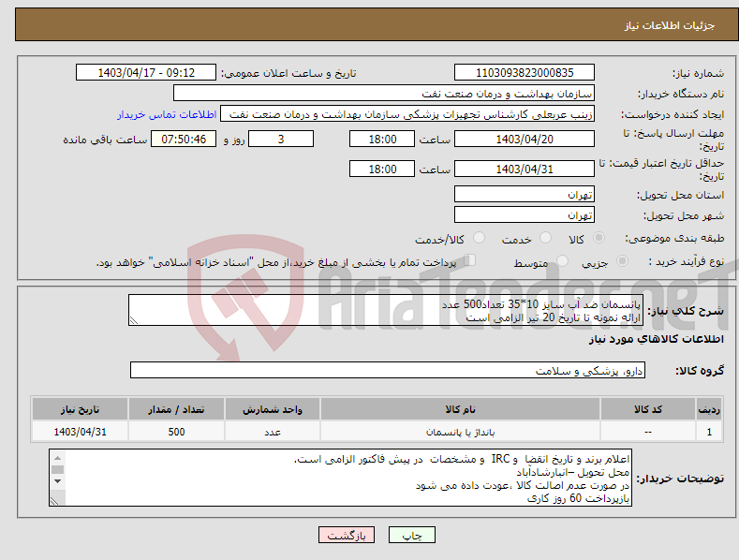Click the نوع فرآیند خرید label
The width and height of the screenshot is (739, 560).
click(x=687, y=261)
